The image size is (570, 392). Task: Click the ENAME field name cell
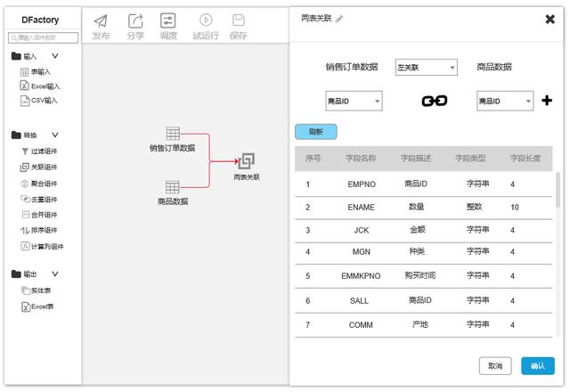point(361,208)
